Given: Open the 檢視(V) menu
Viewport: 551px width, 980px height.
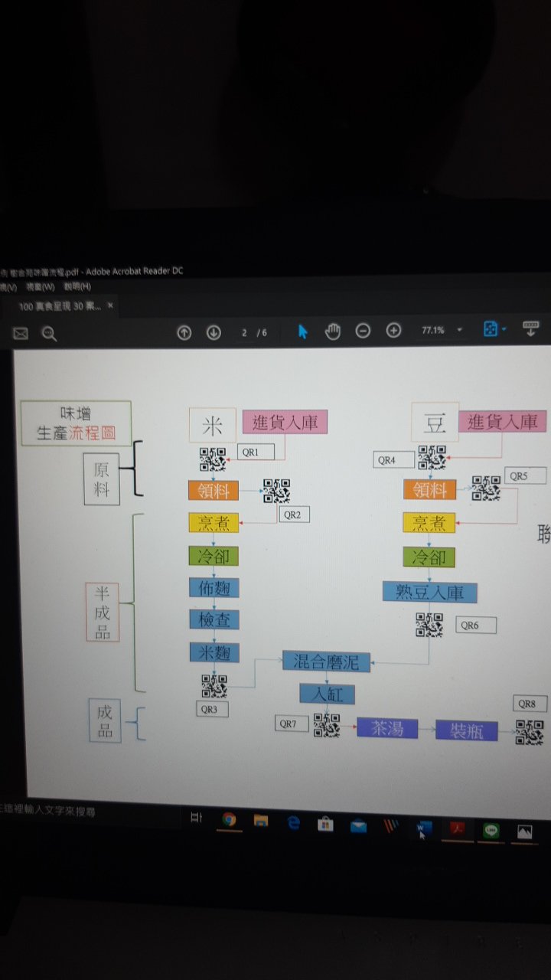Looking at the screenshot, I should point(8,287).
